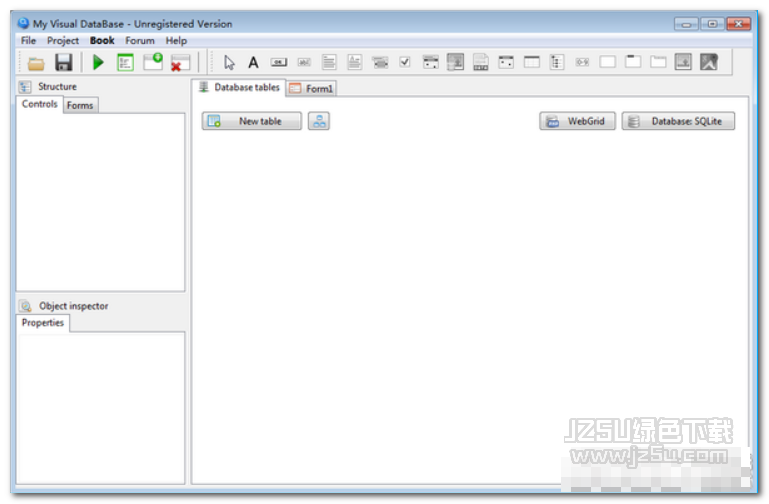
Task: Switch to the Form1 tab
Action: click(x=311, y=88)
